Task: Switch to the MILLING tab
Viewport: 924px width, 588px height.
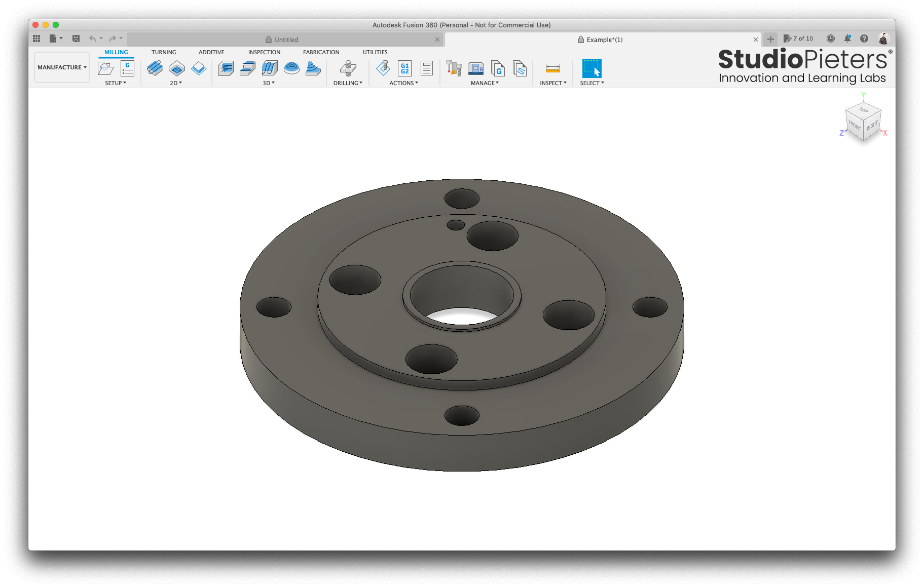Action: tap(116, 52)
